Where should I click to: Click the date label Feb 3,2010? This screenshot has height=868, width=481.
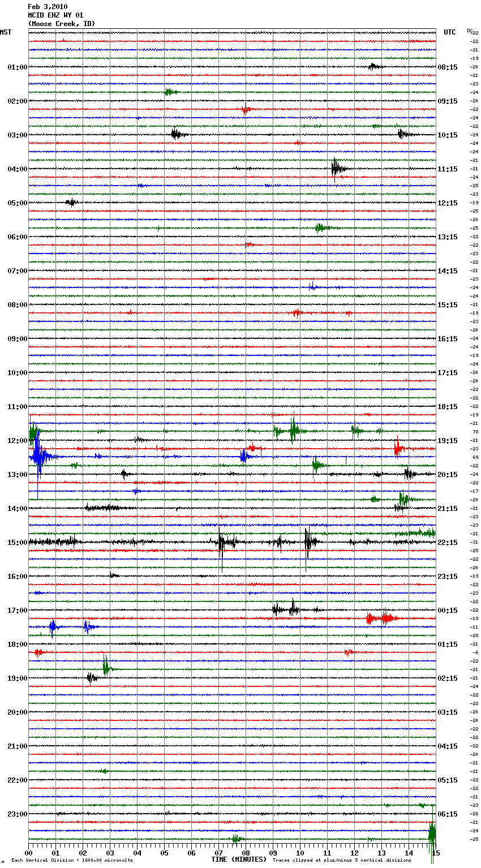pos(48,7)
